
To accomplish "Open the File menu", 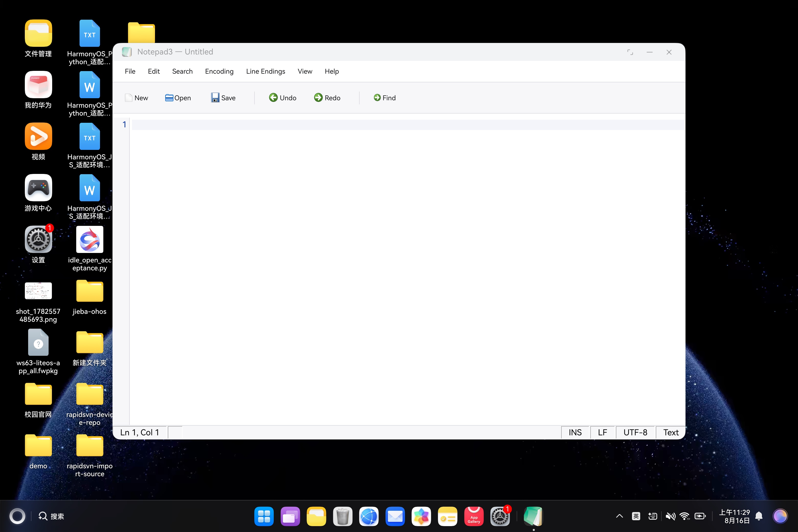I will click(130, 71).
